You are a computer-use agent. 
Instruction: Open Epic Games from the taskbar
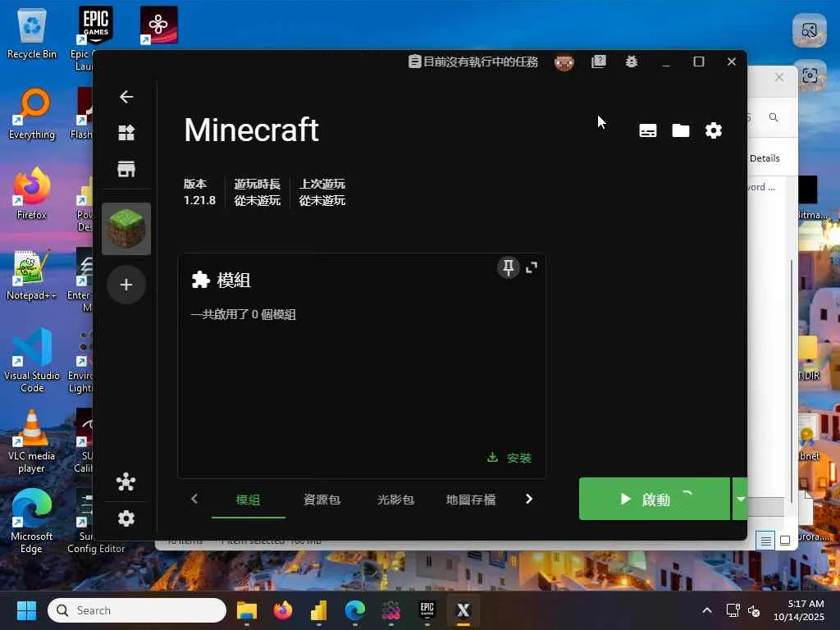[427, 610]
